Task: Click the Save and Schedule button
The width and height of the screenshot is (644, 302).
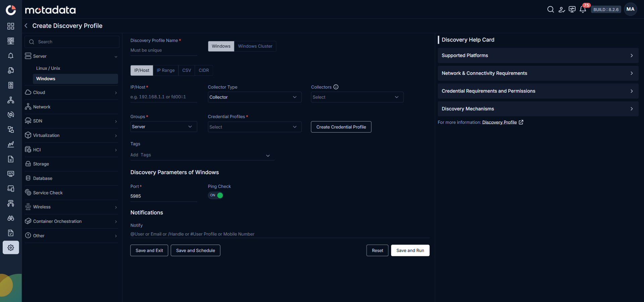Action: (196, 250)
